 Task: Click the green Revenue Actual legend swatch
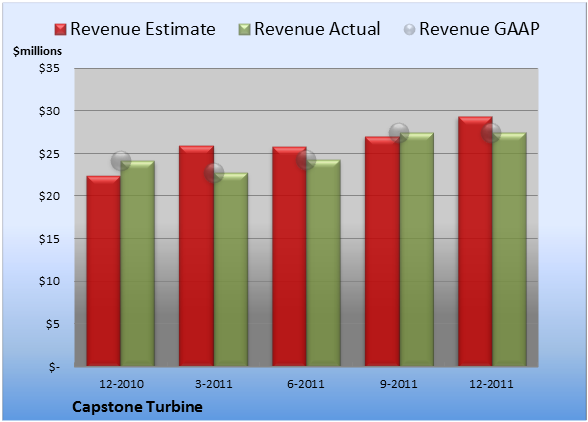[244, 30]
